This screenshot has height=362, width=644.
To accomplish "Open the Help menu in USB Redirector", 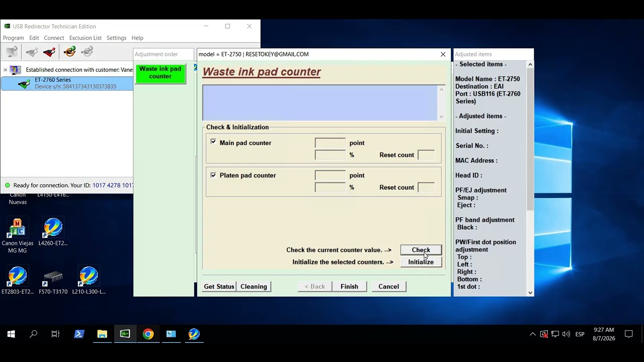I will click(x=137, y=38).
